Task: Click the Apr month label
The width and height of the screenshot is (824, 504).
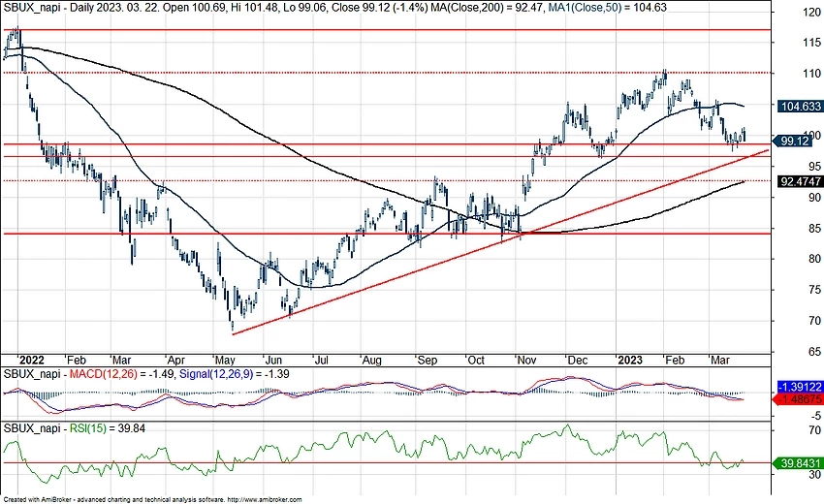Action: [x=175, y=360]
